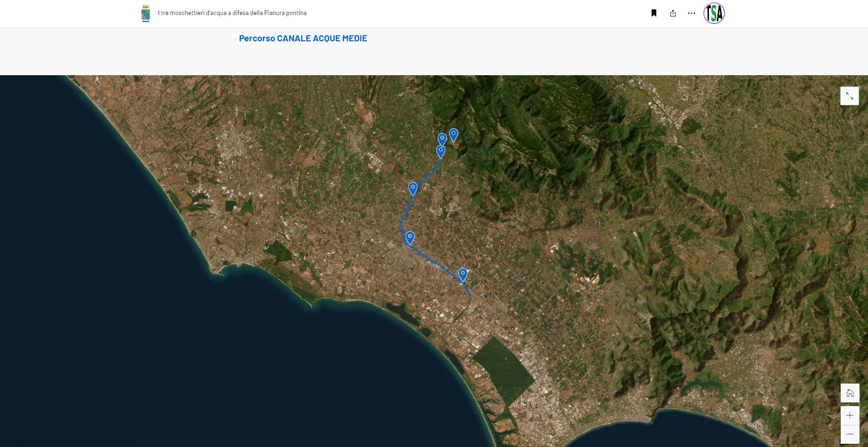This screenshot has width=868, height=447.
Task: Click the TSA profile avatar
Action: [714, 13]
